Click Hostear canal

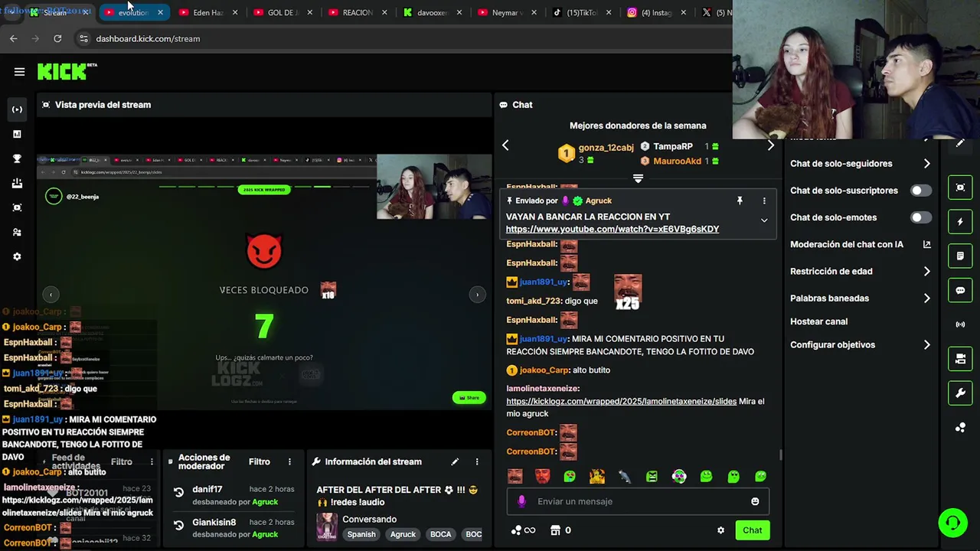[x=818, y=321]
